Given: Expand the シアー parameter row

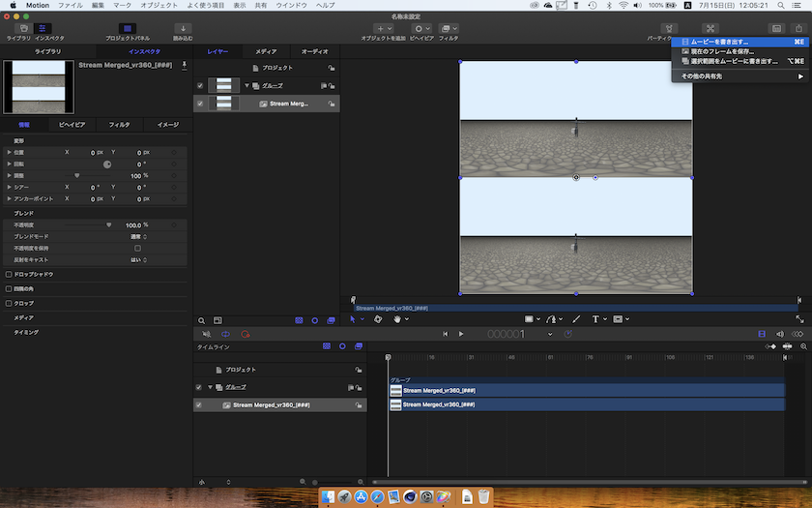Looking at the screenshot, I should [9, 187].
